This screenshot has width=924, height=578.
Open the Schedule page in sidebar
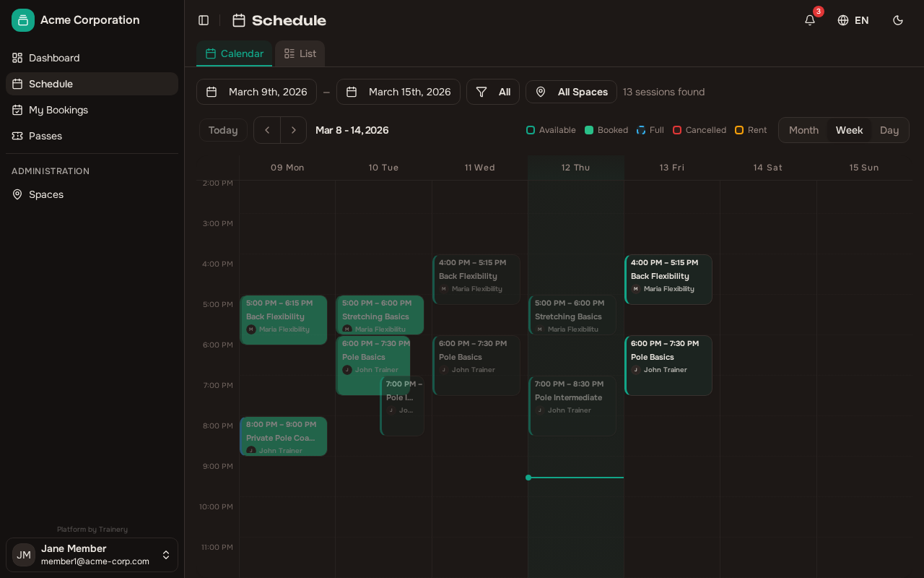pos(92,84)
